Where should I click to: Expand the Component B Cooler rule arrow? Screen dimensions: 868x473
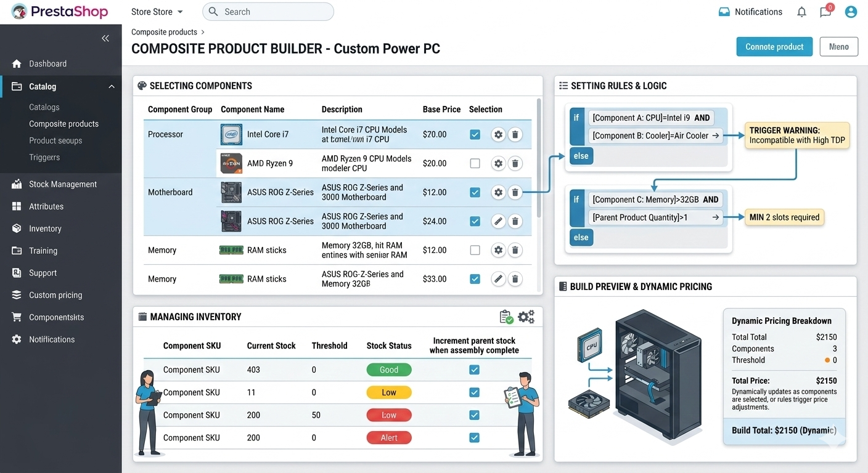[x=716, y=135]
